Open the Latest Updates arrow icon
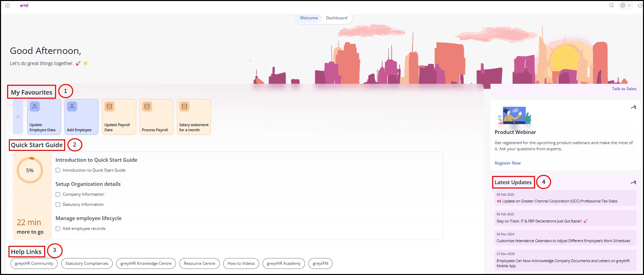Image resolution: width=644 pixels, height=275 pixels. click(x=633, y=182)
